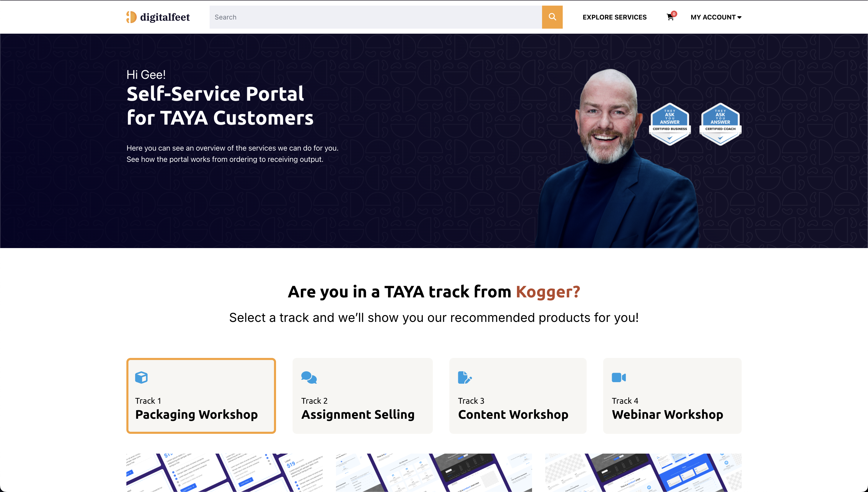Click the orange search magnifier button
868x492 pixels.
[552, 17]
